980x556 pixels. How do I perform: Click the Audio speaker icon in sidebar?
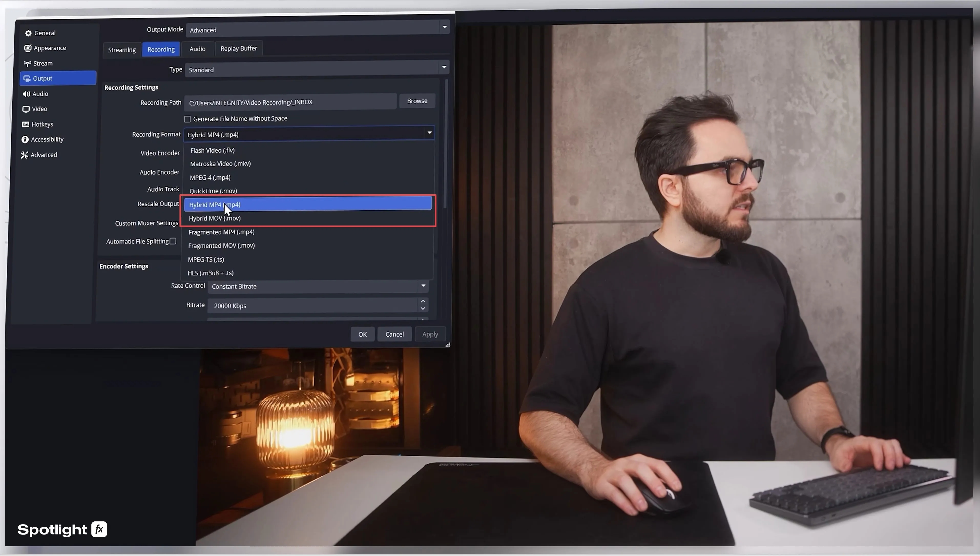[26, 94]
